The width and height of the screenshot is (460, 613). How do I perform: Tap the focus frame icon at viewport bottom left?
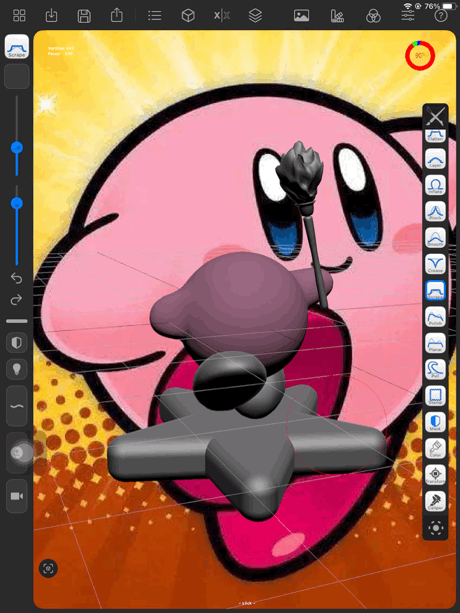(48, 568)
